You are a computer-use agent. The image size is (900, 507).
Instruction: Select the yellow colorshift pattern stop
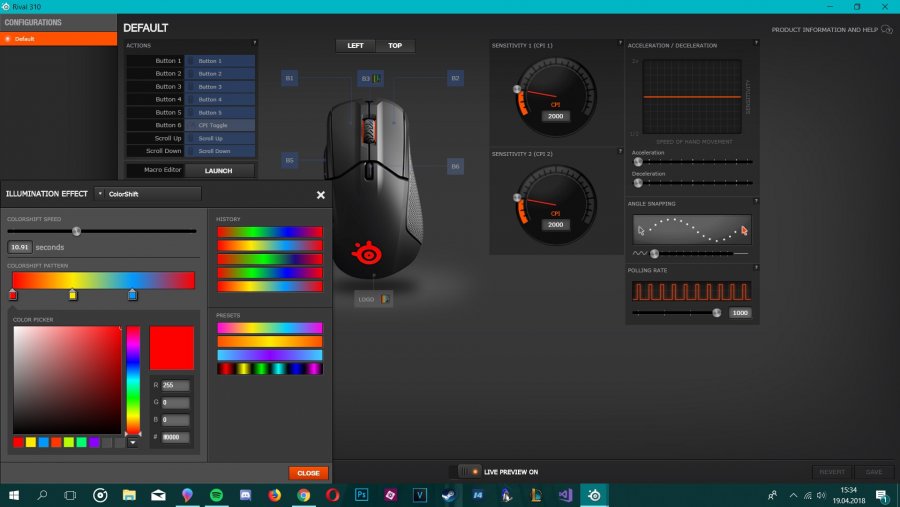(73, 295)
